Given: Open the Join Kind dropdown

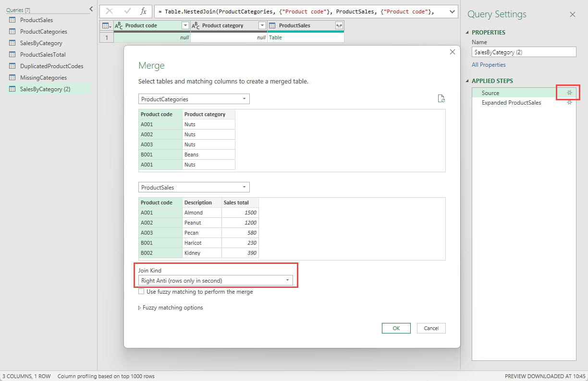Looking at the screenshot, I should (x=215, y=280).
